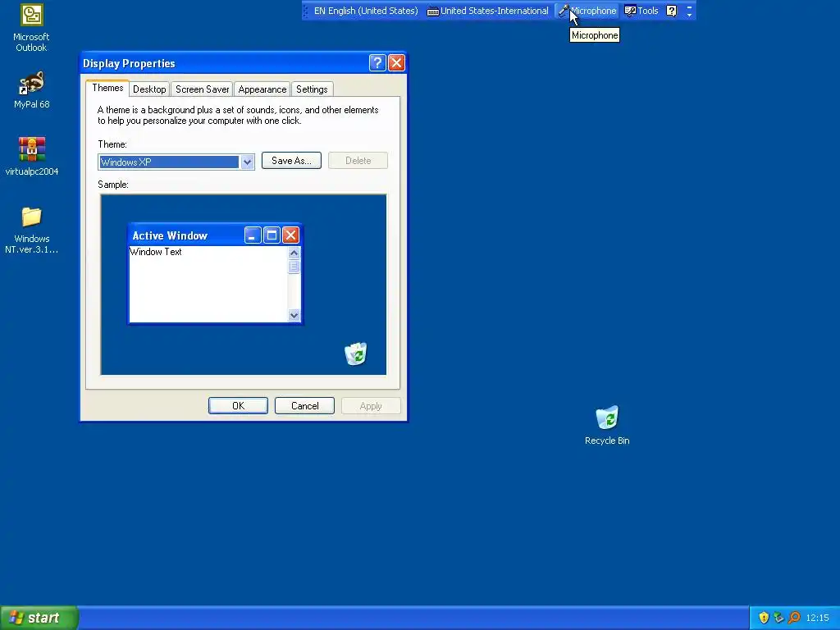Click the 12:15 taskbar clock
The image size is (840, 630).
tap(818, 618)
